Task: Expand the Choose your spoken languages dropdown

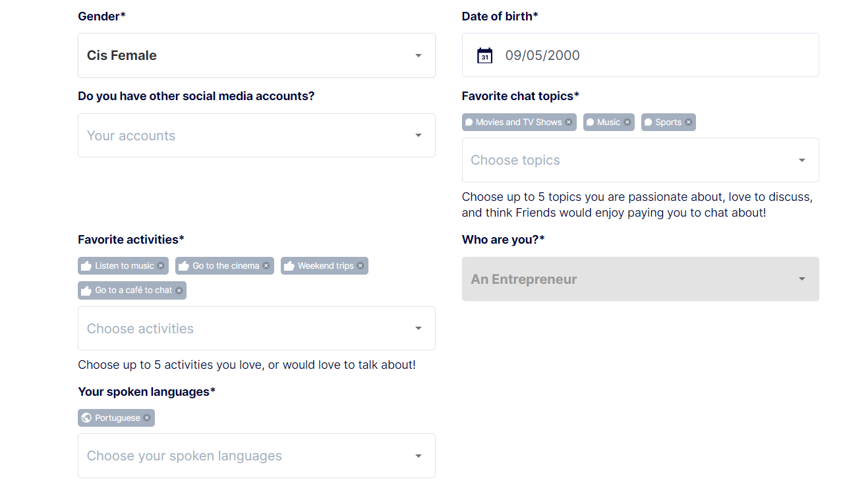Action: pos(256,456)
